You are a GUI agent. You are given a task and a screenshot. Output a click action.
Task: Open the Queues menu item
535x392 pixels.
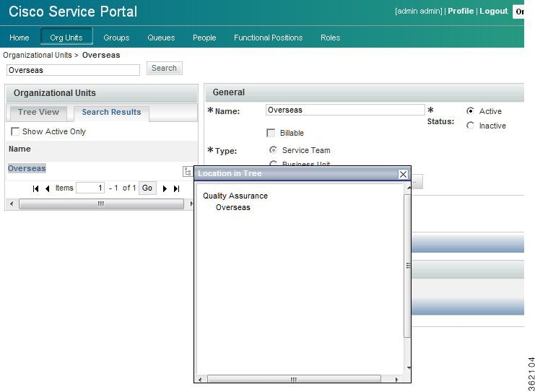point(161,38)
